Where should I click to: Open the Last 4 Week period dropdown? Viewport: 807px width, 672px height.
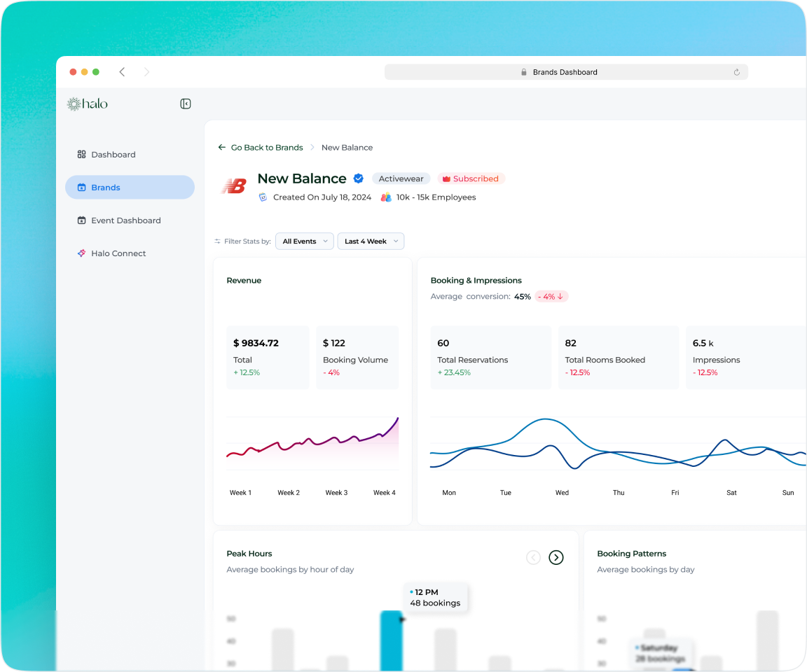click(x=371, y=241)
